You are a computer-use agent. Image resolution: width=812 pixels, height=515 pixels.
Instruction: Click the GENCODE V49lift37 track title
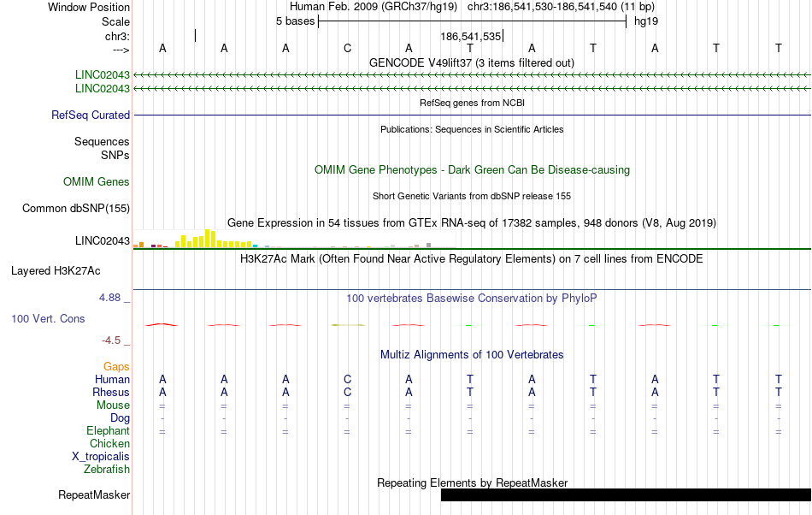click(472, 62)
